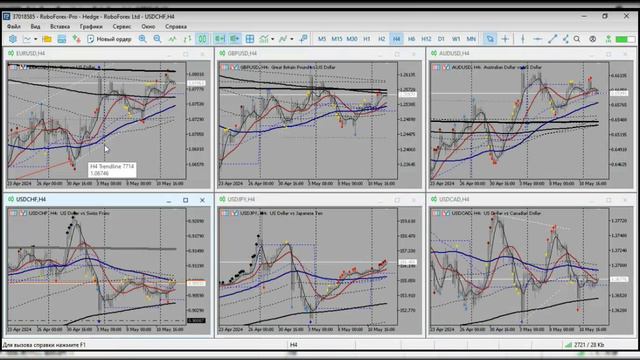
Task: Switch chart to bar chart icon
Action: (187, 39)
